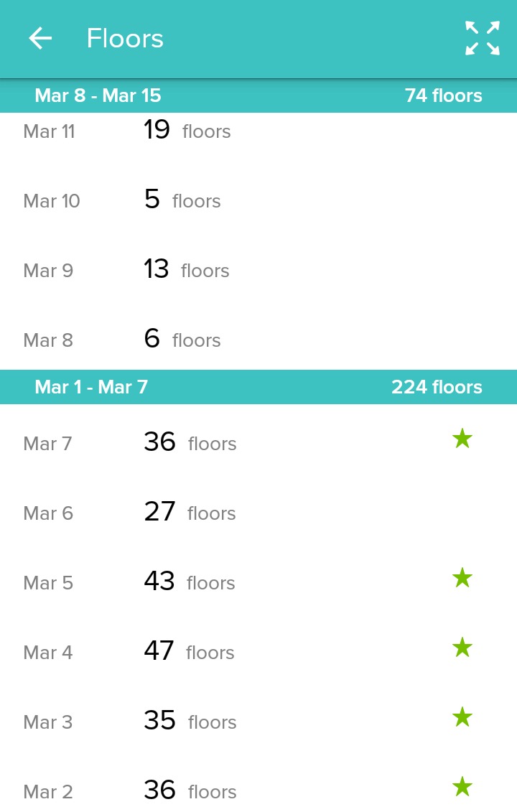Tap the goal star for Mar 4
The image size is (517, 812).
pos(462,648)
